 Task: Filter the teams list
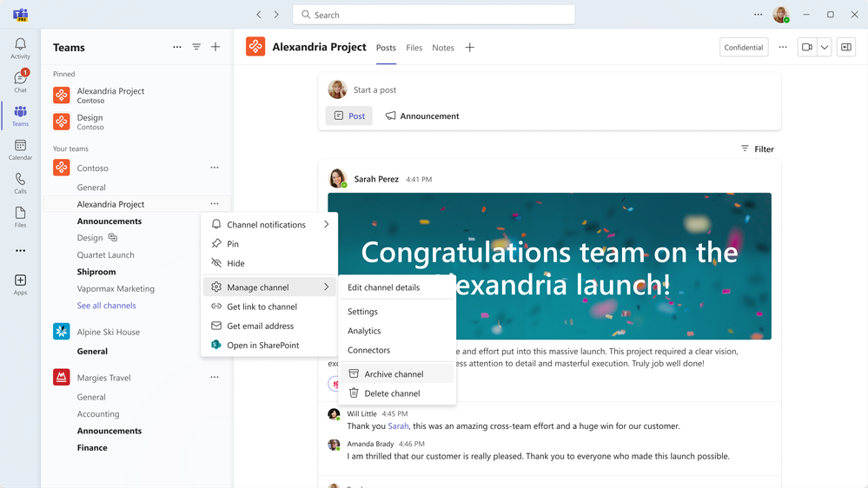click(x=196, y=47)
